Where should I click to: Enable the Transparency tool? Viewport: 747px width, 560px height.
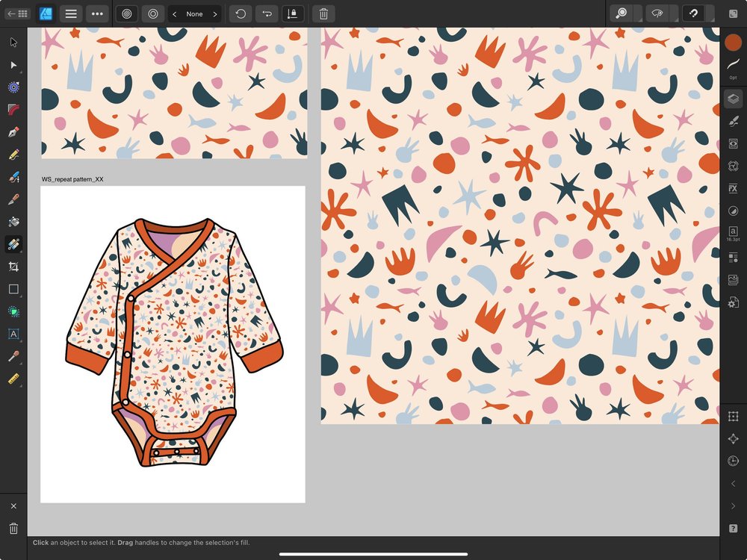click(x=13, y=244)
